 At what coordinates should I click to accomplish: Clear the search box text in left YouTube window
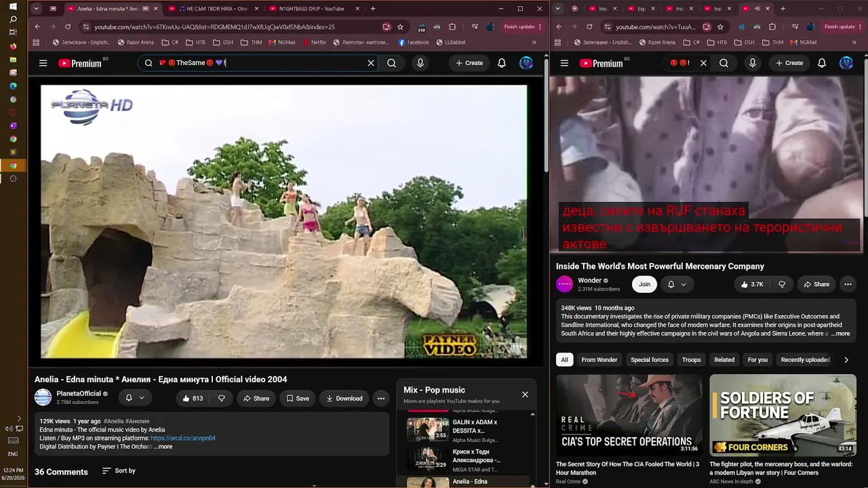coord(371,63)
